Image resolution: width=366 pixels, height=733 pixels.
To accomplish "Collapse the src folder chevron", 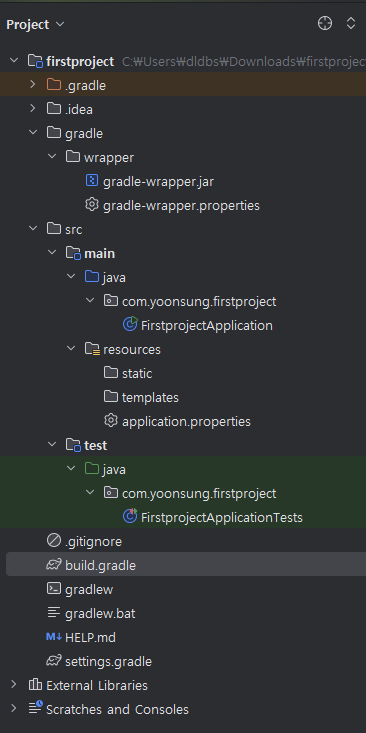I will [x=32, y=229].
